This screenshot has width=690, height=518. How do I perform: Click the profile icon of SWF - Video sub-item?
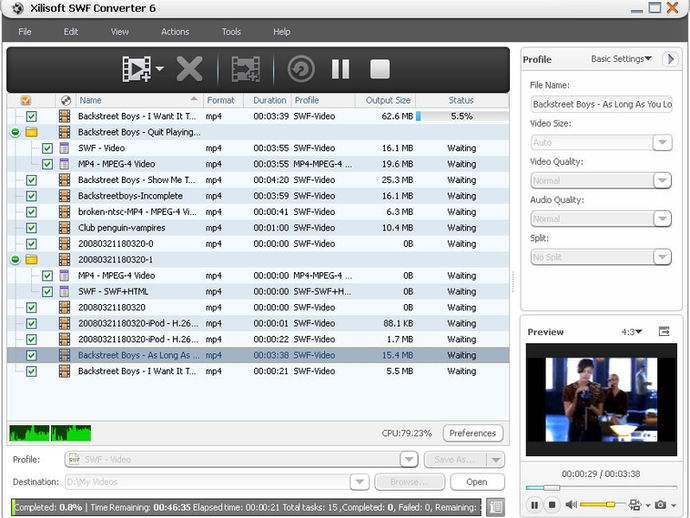[x=64, y=148]
